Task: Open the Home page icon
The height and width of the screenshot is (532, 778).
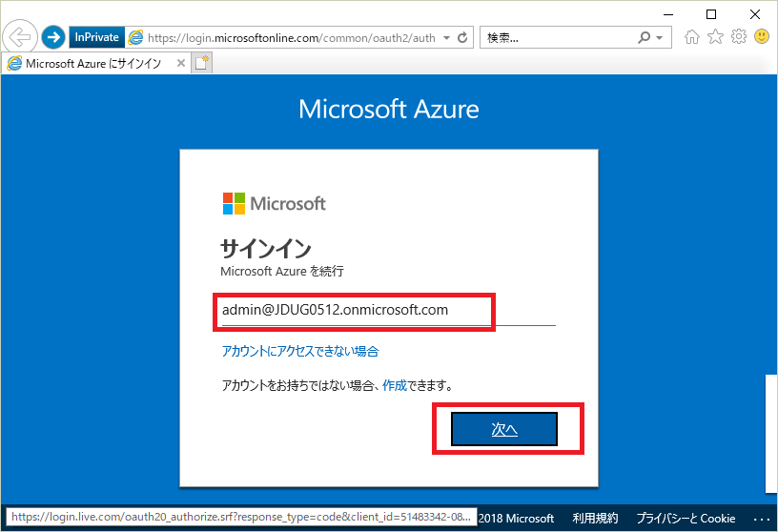Action: click(x=691, y=37)
